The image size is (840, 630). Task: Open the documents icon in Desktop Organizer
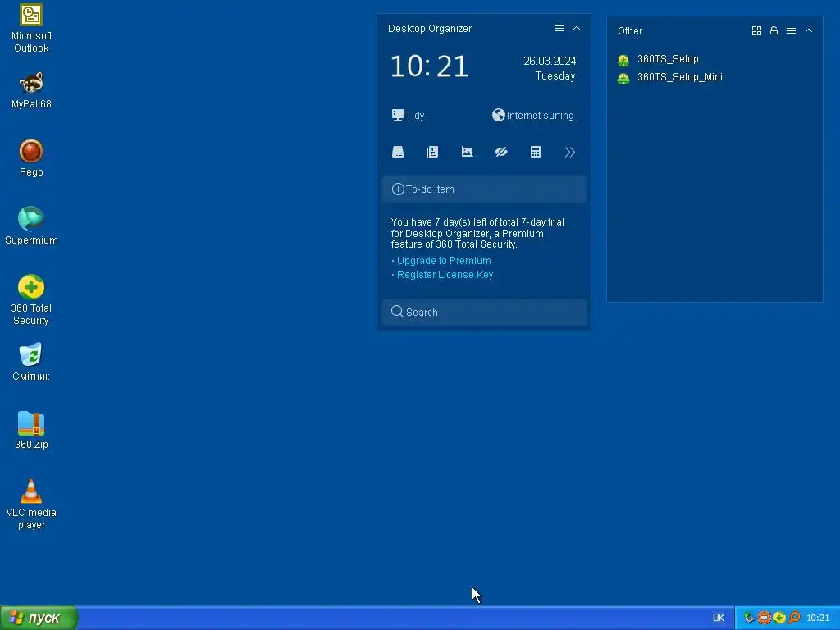[x=432, y=152]
